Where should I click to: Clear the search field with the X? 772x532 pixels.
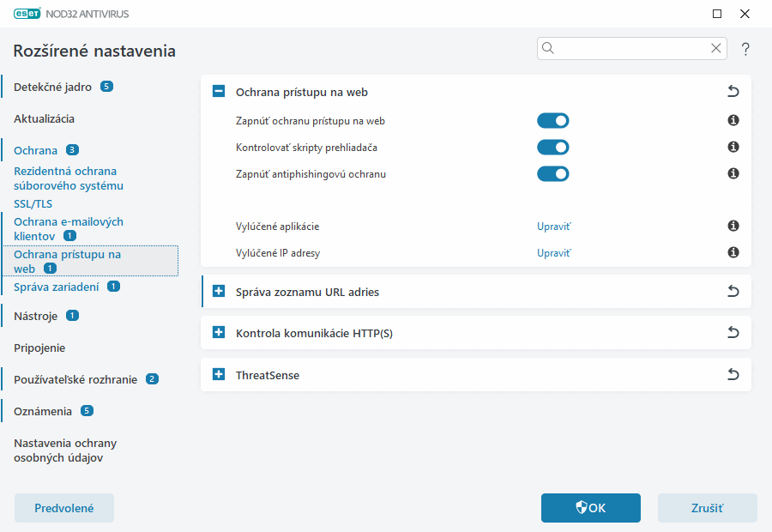tap(716, 48)
